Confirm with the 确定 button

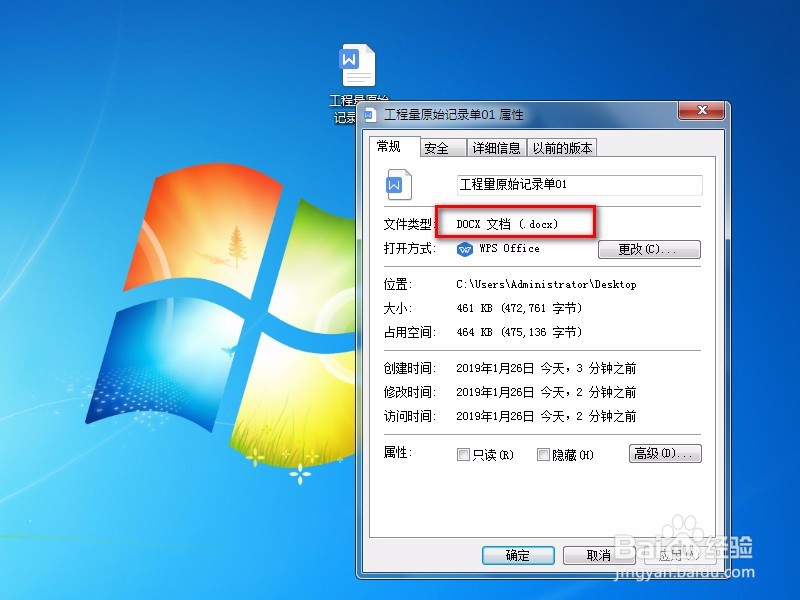coord(518,555)
